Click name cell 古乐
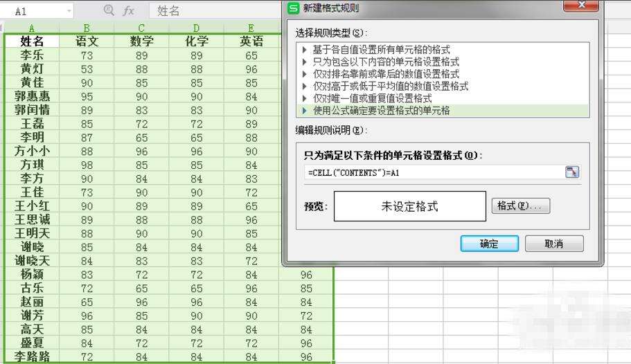This screenshot has width=631, height=364. tap(32, 288)
